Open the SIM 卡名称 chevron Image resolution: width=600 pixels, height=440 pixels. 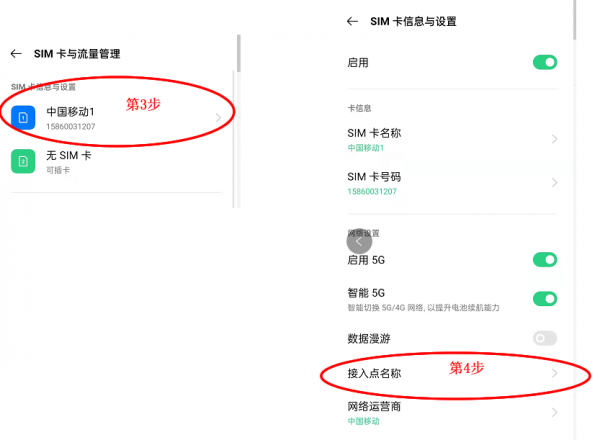coord(554,139)
